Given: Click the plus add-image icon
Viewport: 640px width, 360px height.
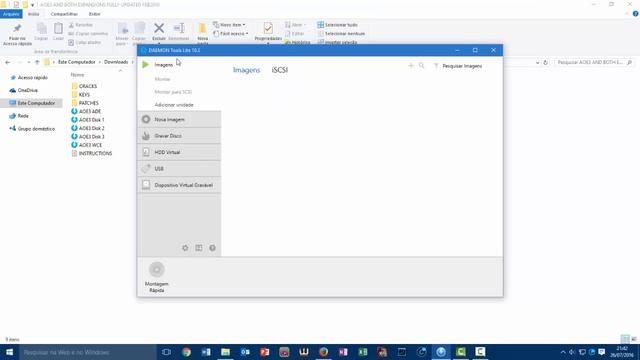Looking at the screenshot, I should click(411, 65).
